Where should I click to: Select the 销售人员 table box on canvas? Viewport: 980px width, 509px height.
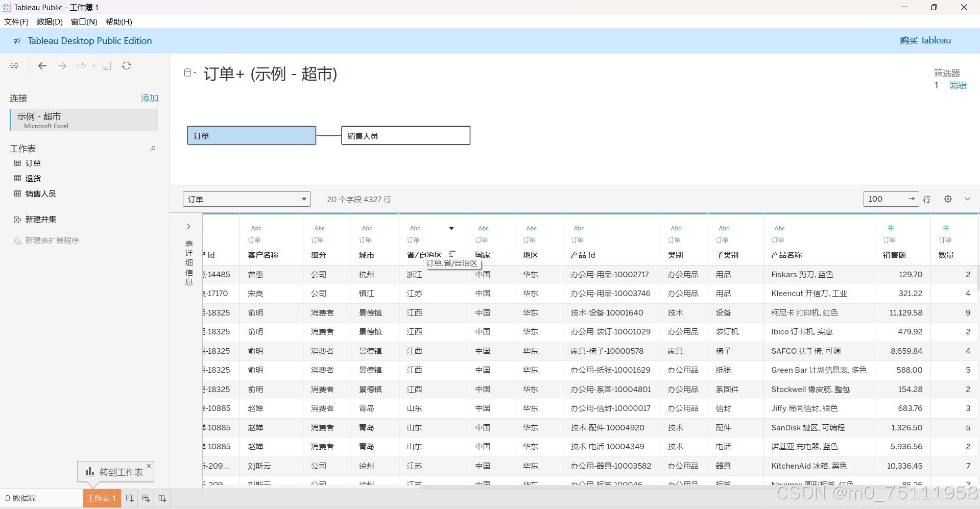405,135
